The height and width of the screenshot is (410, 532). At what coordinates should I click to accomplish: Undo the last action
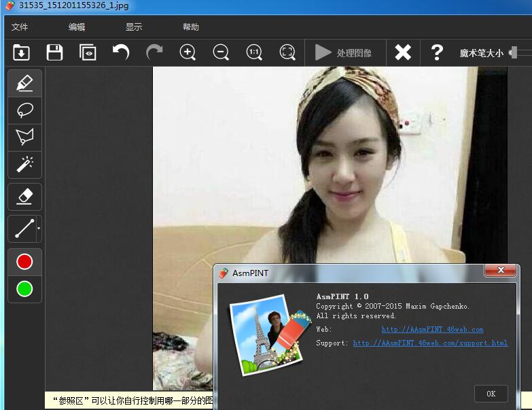coord(121,52)
